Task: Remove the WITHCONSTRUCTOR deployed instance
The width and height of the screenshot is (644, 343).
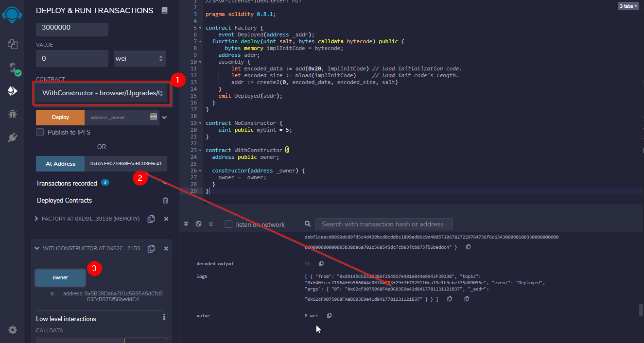Action: click(166, 248)
